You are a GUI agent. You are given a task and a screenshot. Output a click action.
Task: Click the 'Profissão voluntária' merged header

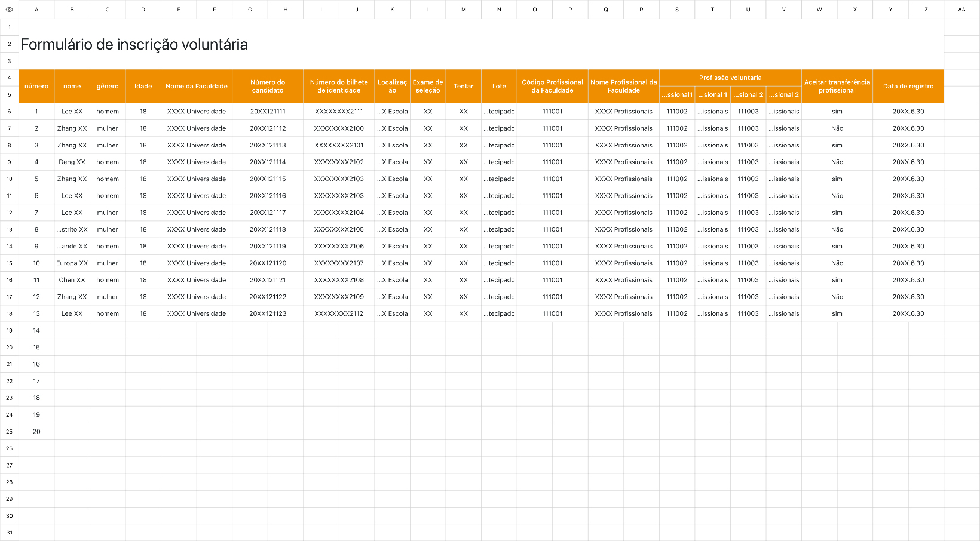pyautogui.click(x=730, y=78)
